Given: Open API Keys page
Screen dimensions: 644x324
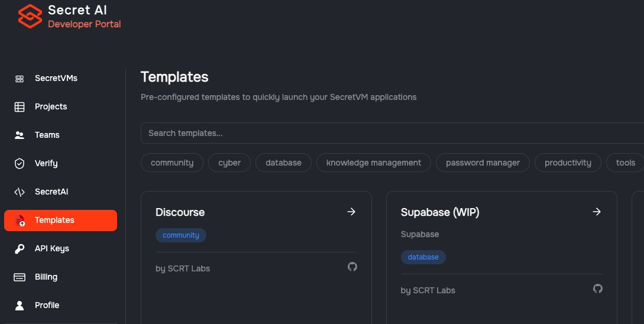Looking at the screenshot, I should pos(61,249).
